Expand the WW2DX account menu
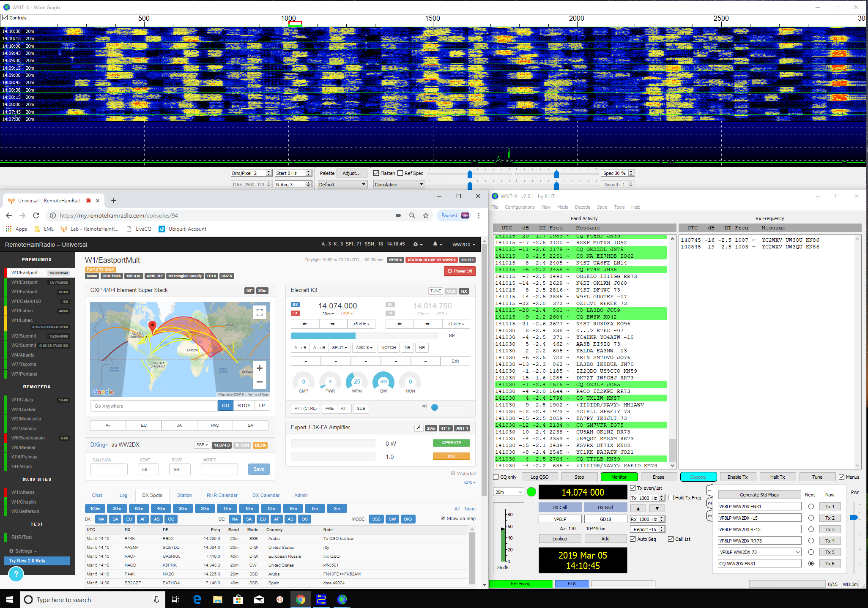 coord(463,245)
